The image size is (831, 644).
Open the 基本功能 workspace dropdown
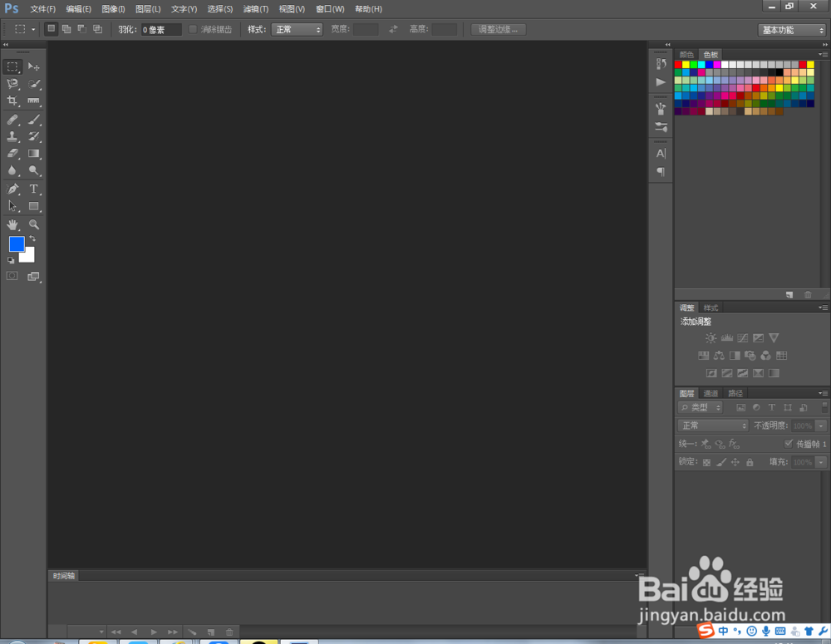[x=792, y=30]
